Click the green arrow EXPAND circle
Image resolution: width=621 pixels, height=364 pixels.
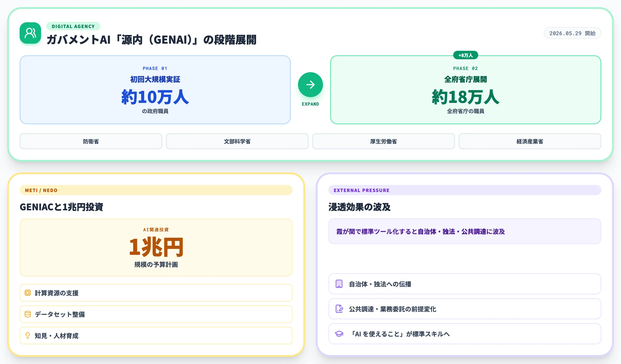point(310,85)
